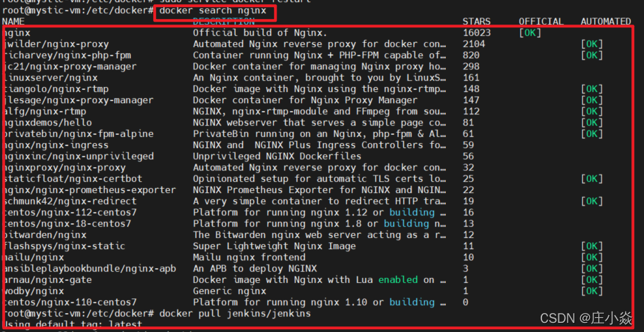
Task: Select the jlesage/nginx-proxy-manager image name
Action: [x=78, y=100]
